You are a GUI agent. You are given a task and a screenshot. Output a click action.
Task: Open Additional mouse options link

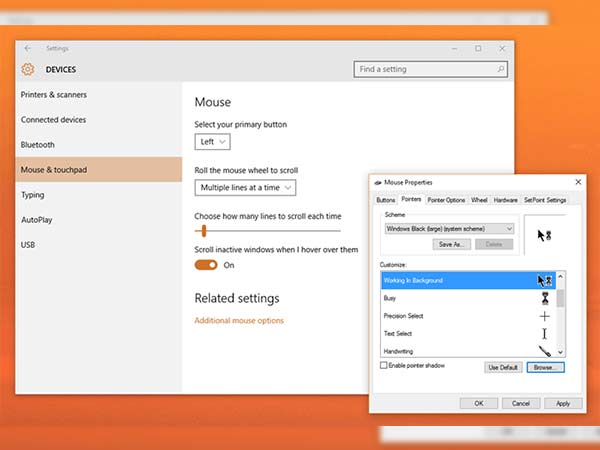(x=239, y=321)
